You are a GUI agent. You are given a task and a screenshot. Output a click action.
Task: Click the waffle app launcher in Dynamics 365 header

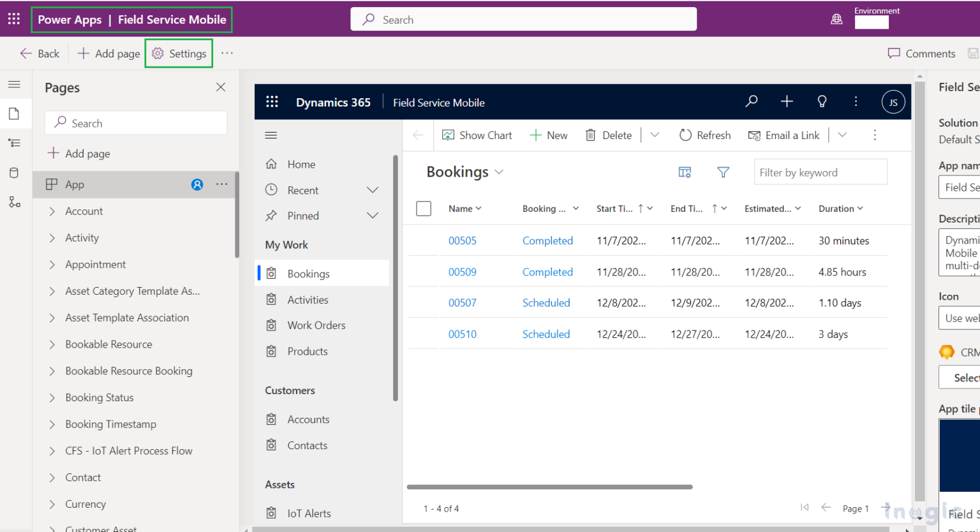[272, 101]
